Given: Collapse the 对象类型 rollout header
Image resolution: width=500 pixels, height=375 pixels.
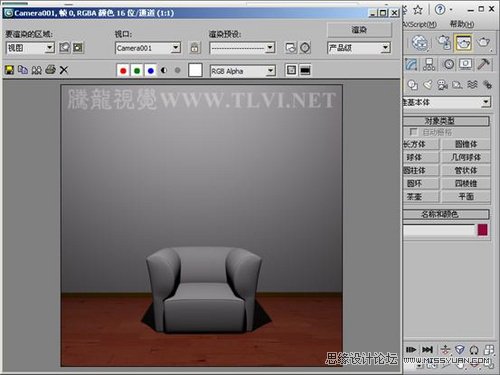Looking at the screenshot, I should click(x=446, y=121).
